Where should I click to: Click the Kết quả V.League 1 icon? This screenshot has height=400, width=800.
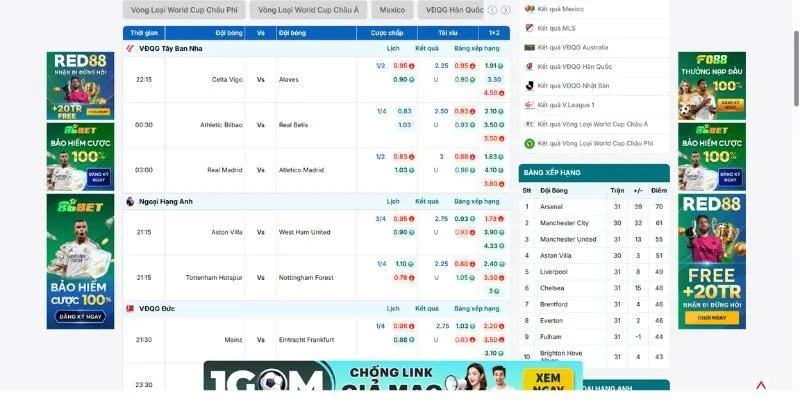(530, 105)
